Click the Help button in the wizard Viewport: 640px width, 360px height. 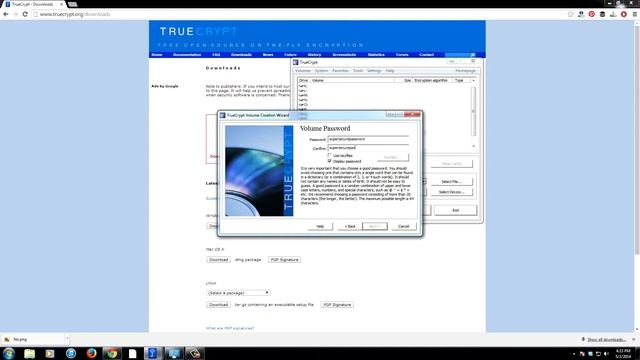tap(320, 226)
